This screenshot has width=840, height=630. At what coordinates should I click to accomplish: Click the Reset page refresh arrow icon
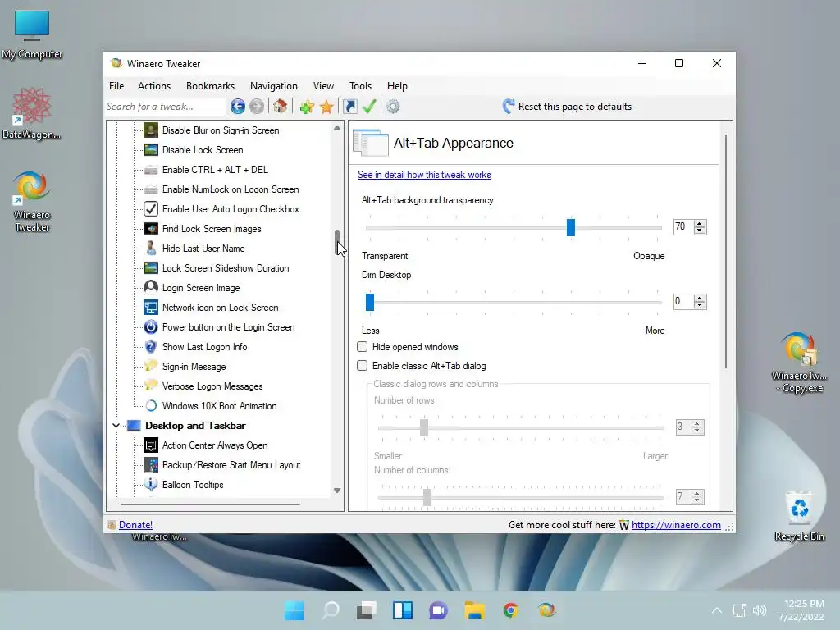pyautogui.click(x=509, y=106)
